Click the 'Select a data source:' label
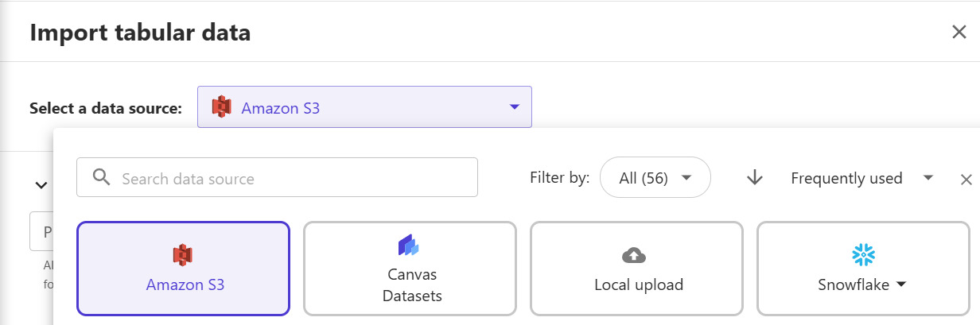980x325 pixels. pyautogui.click(x=106, y=108)
